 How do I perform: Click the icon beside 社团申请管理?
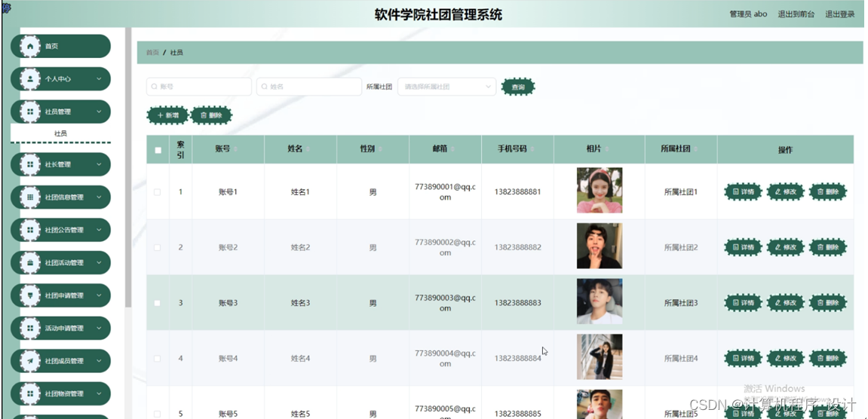pos(30,295)
